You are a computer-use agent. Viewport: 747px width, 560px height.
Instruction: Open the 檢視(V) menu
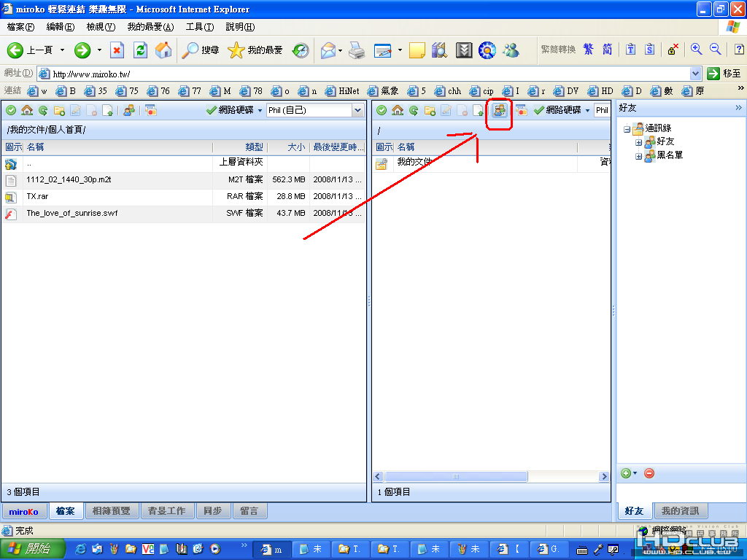click(x=101, y=27)
